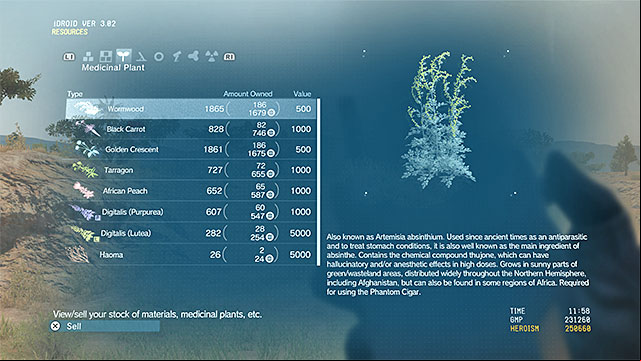This screenshot has height=361, width=641.
Task: Click the TIME readout 11:58
Action: (579, 311)
